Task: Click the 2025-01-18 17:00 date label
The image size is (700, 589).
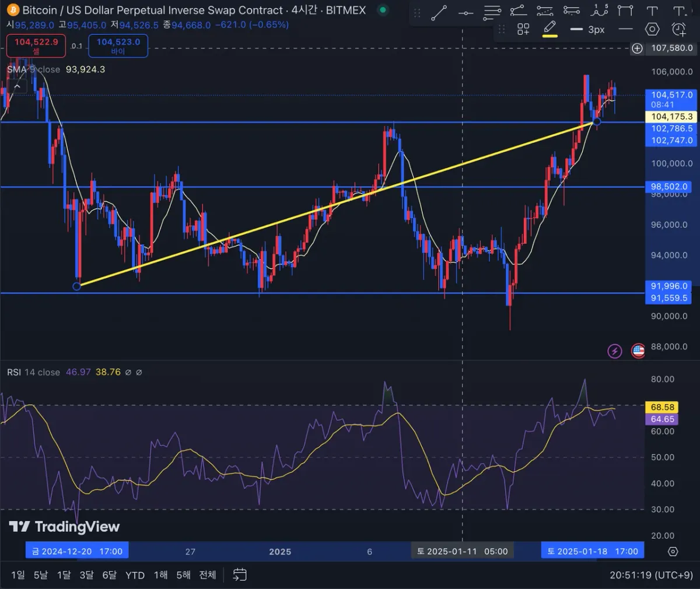Action: pyautogui.click(x=593, y=551)
